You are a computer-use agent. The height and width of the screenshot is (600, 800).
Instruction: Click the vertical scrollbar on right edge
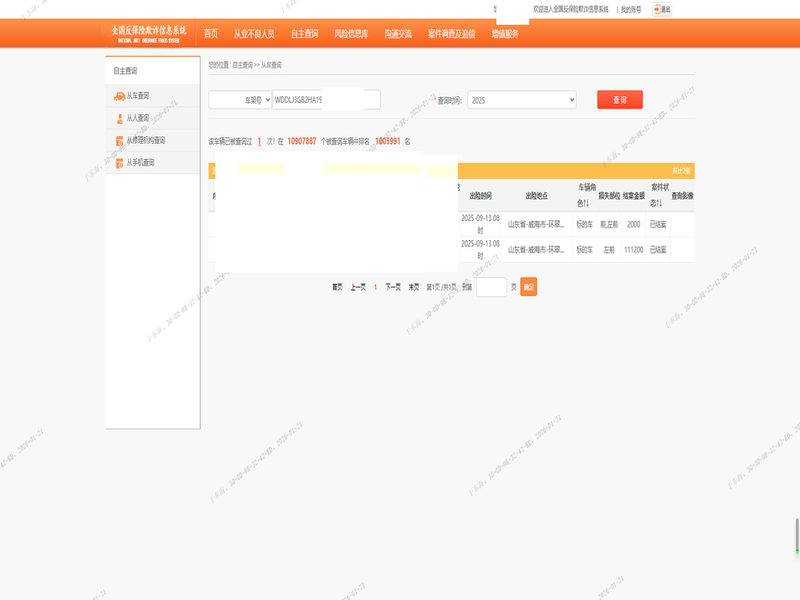coord(797,535)
